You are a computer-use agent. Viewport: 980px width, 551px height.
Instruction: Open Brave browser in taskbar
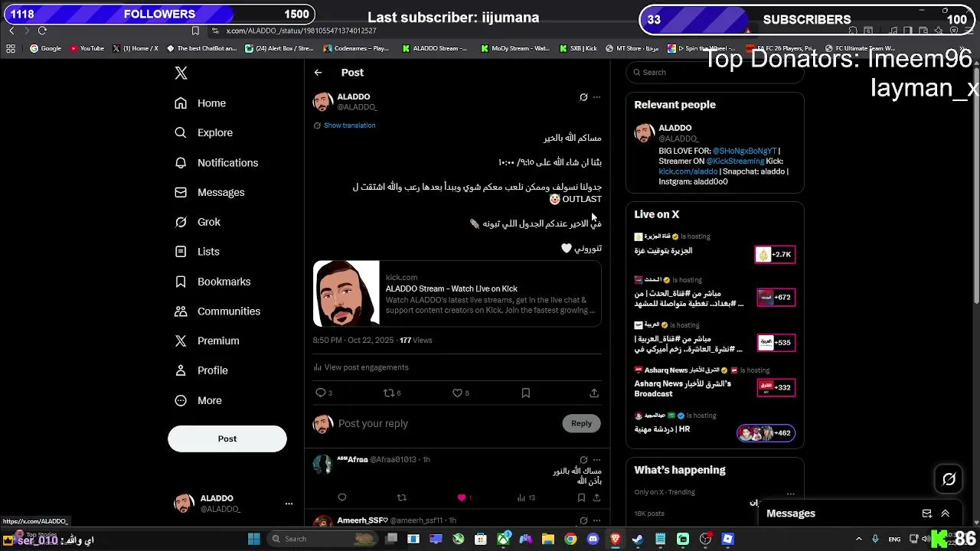(616, 539)
